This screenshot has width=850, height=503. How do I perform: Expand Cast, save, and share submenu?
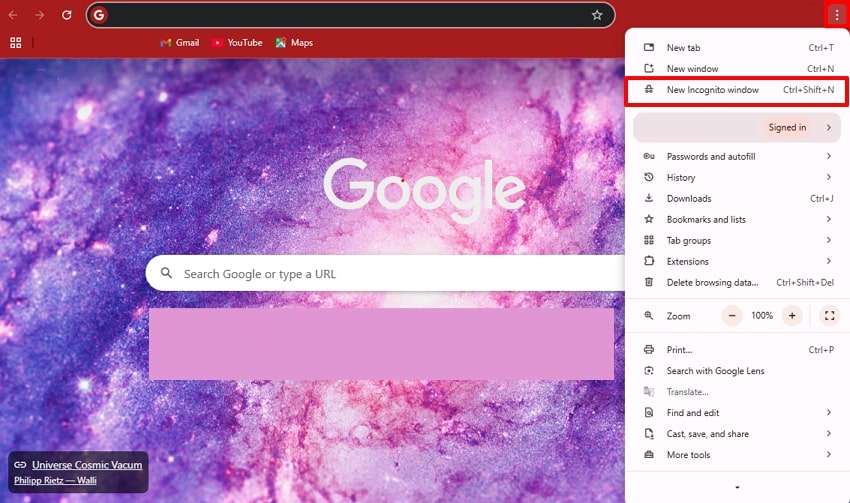tap(737, 434)
